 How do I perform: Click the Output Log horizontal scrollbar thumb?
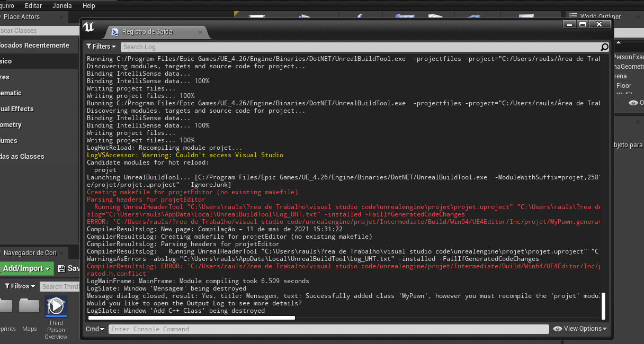(191, 318)
